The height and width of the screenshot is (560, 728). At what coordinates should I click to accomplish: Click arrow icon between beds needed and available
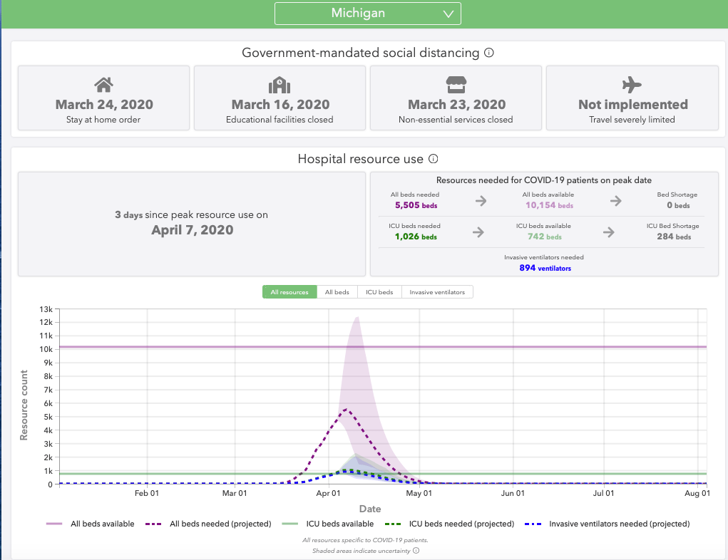coord(481,201)
